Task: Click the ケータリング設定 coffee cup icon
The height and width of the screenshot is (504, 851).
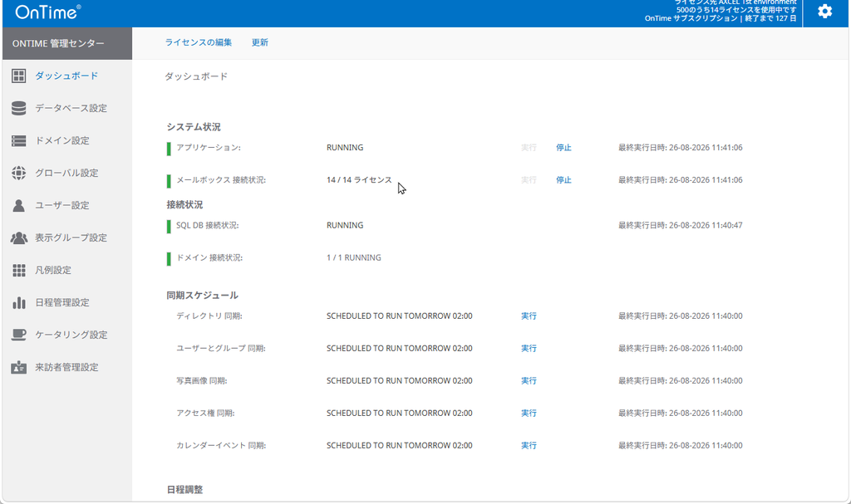Action: 19,335
